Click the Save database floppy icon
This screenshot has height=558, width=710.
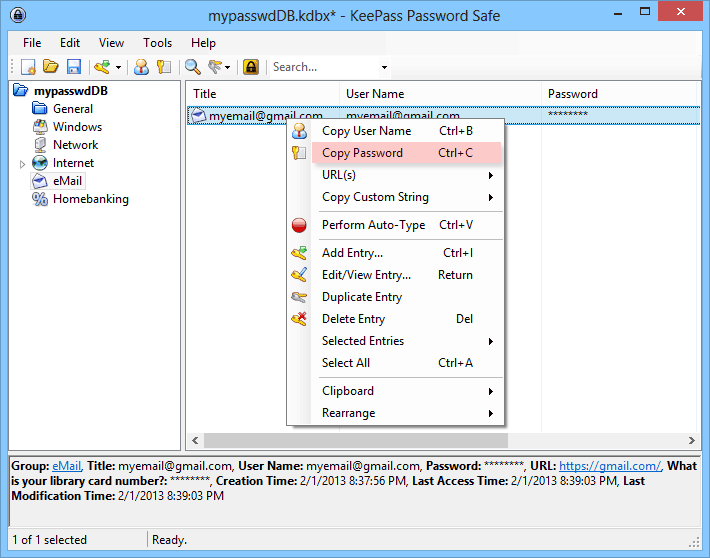[x=74, y=67]
